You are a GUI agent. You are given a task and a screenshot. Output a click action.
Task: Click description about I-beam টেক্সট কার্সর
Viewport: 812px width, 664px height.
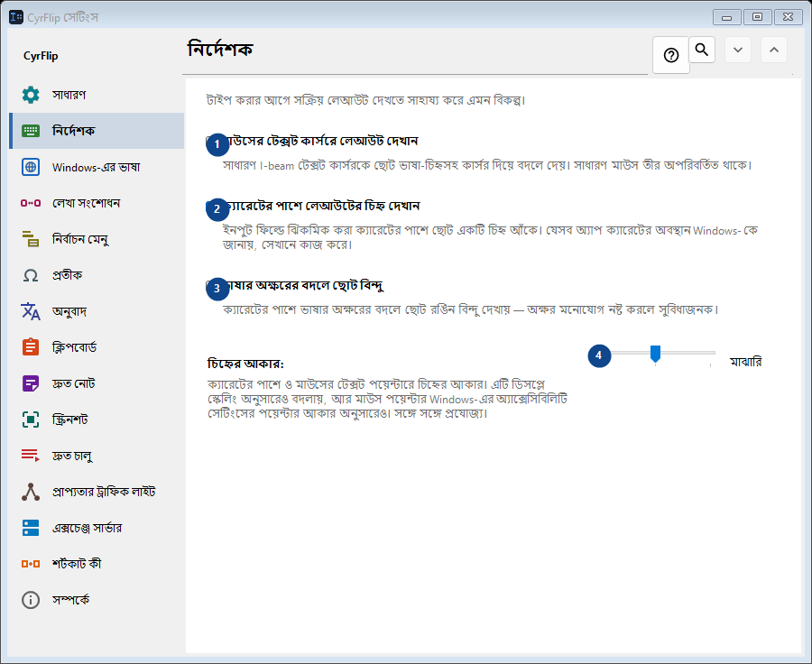[487, 165]
